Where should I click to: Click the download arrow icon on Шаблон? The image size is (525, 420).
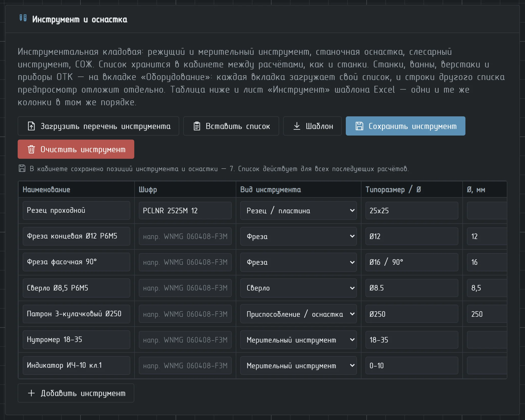point(297,126)
